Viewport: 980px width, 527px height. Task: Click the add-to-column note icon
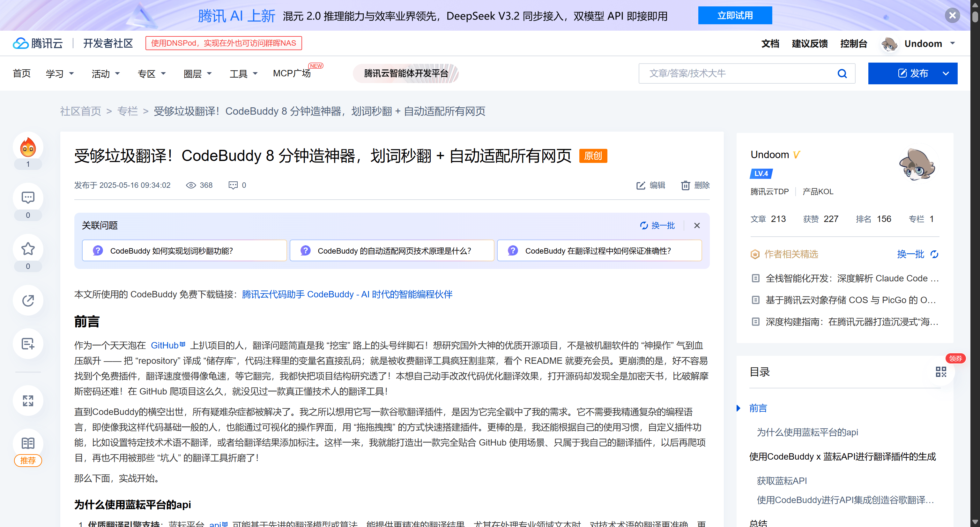click(x=28, y=344)
